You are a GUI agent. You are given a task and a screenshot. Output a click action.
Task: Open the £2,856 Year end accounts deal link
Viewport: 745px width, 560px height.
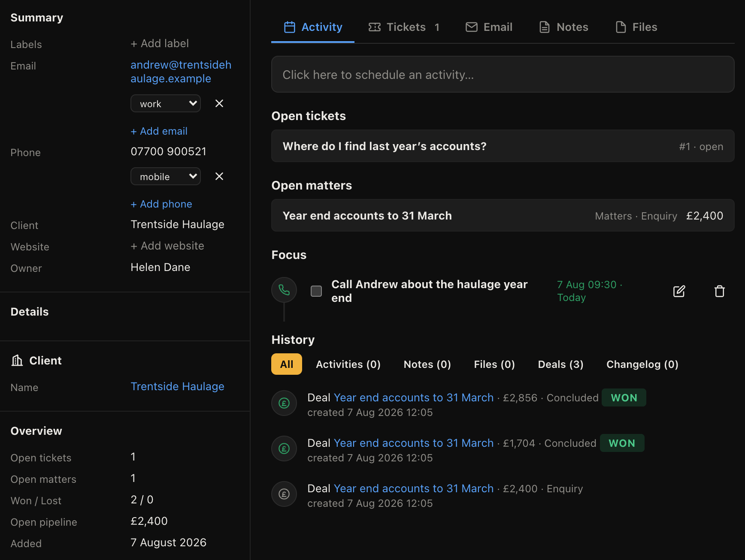click(414, 397)
